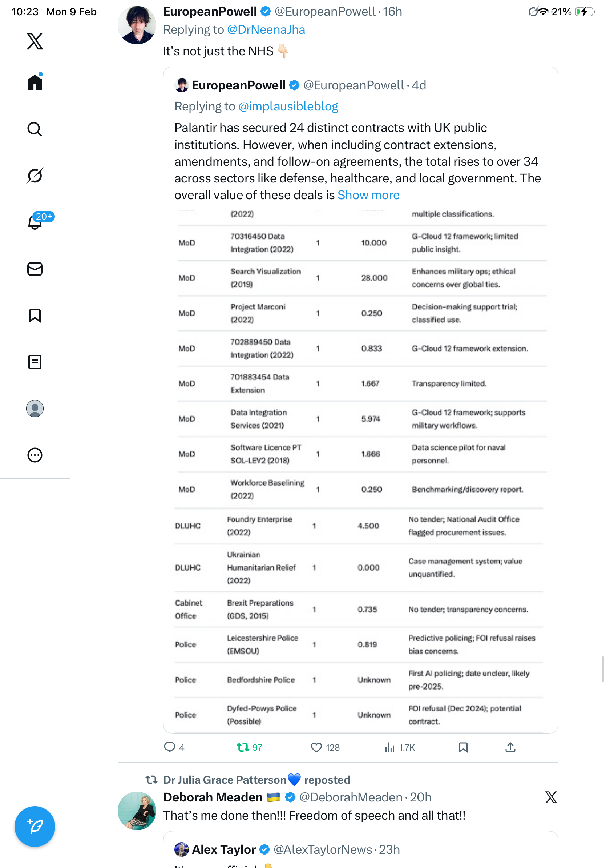Compose a new post
This screenshot has width=606, height=868.
click(35, 826)
